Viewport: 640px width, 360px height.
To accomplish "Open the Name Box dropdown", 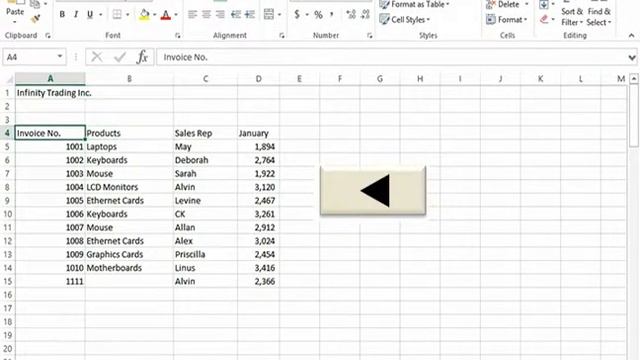I will pyautogui.click(x=60, y=56).
